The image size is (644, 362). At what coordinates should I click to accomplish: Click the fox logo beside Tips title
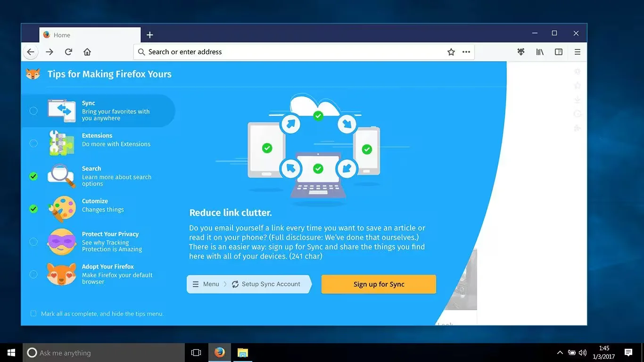33,74
